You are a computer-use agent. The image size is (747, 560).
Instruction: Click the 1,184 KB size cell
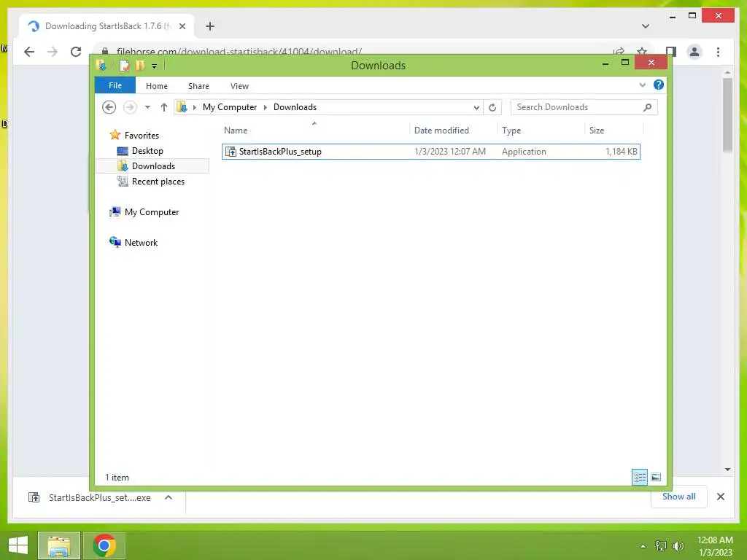(x=622, y=152)
